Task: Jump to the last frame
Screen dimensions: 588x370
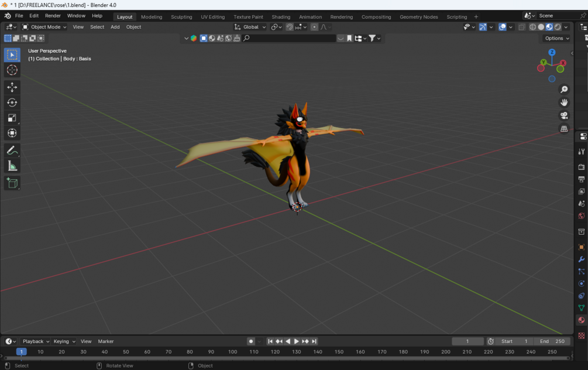Action: click(314, 341)
